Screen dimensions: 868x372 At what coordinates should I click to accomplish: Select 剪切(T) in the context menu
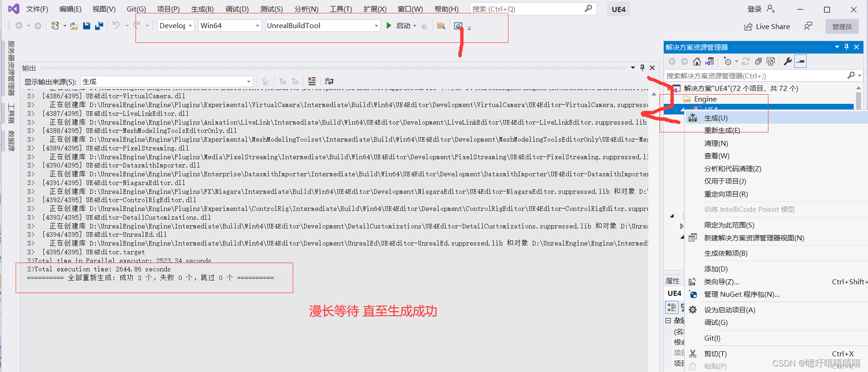(776, 354)
